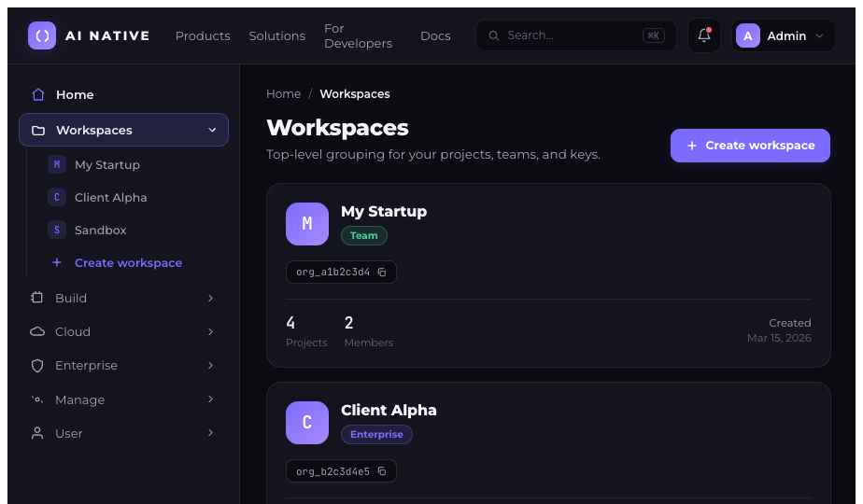Click the keyboard shortcut badge in search
The height and width of the screenshot is (504, 863).
coord(653,35)
